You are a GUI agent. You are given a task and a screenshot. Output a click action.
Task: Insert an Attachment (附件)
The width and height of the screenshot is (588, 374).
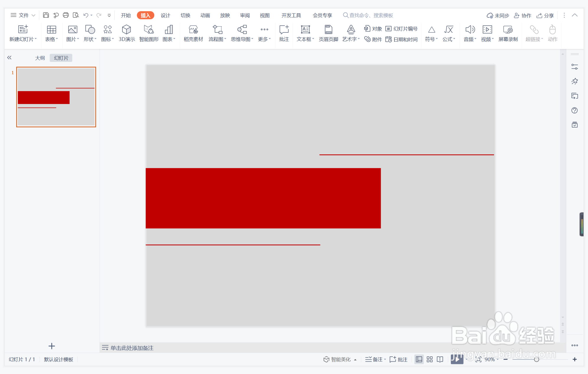pyautogui.click(x=373, y=39)
